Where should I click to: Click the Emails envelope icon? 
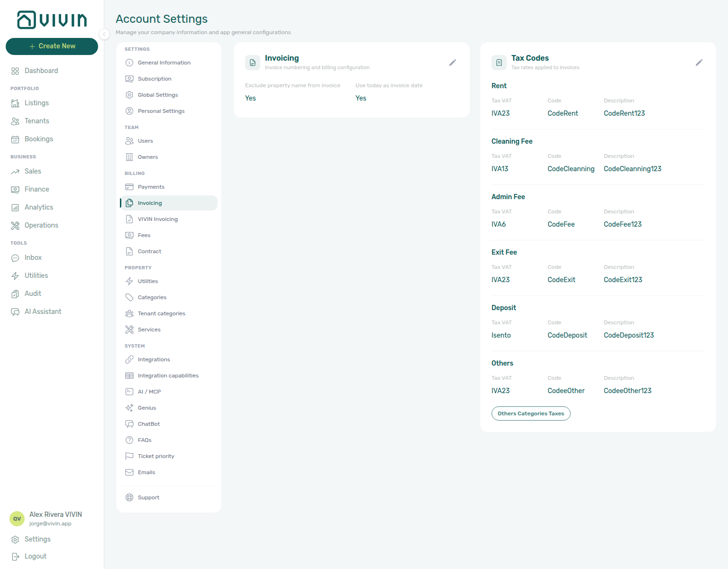coord(129,472)
